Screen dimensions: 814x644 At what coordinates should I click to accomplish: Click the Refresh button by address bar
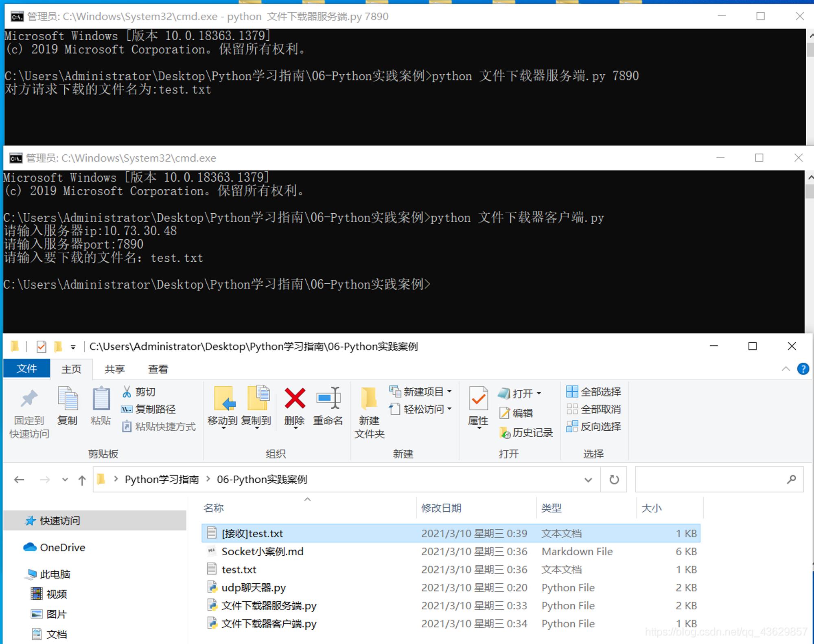click(614, 480)
